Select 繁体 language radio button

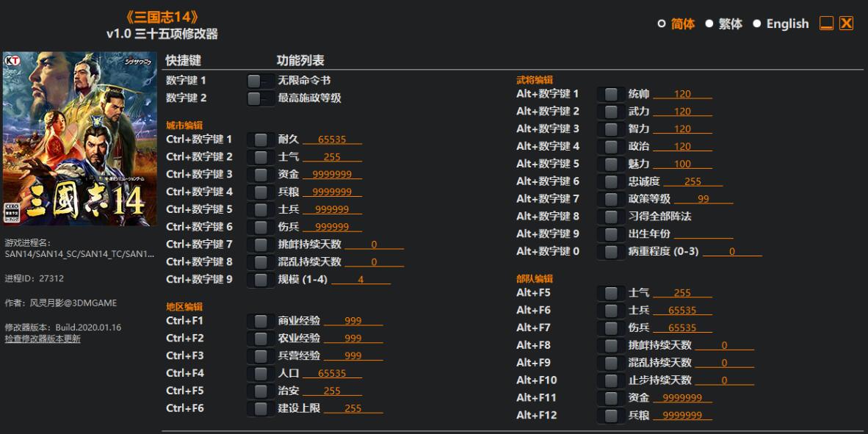pos(709,24)
